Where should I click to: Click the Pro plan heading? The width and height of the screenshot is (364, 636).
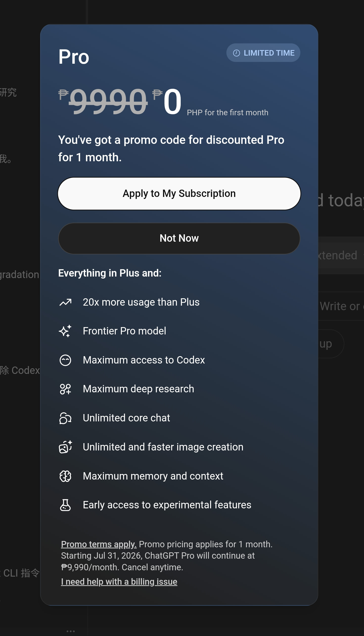pos(74,57)
